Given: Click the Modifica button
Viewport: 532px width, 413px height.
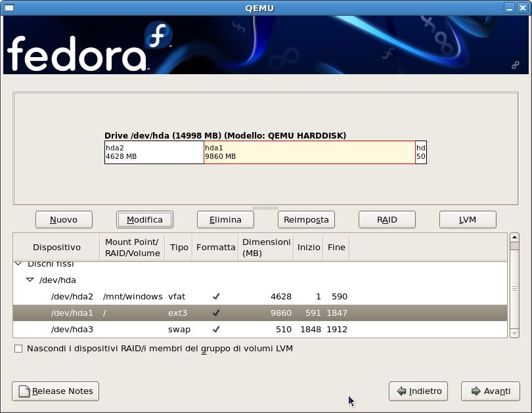Looking at the screenshot, I should [x=144, y=220].
